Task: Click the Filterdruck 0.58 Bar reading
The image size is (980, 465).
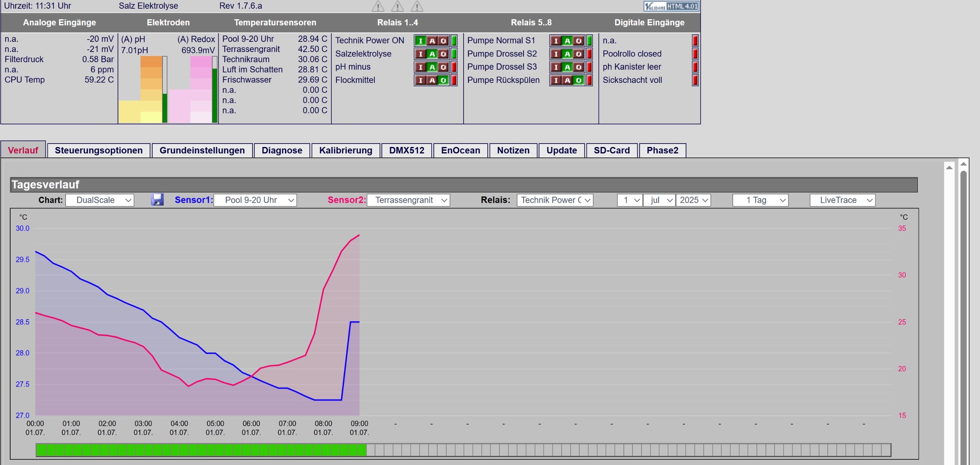Action: coord(59,59)
